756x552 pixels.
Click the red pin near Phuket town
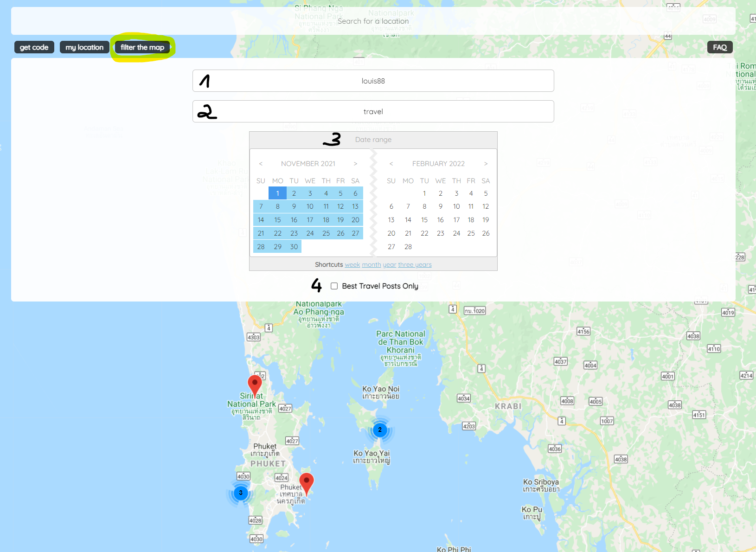click(307, 483)
